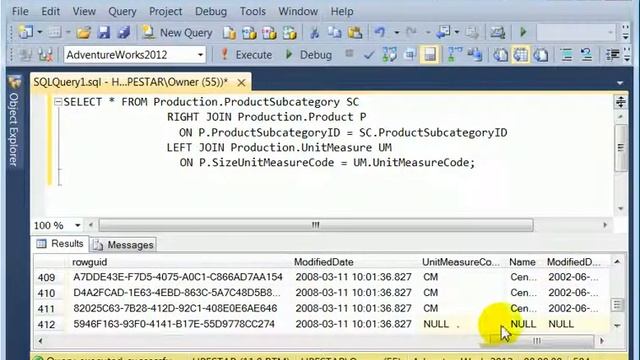Parse the query with checkmark icon

[x=369, y=55]
